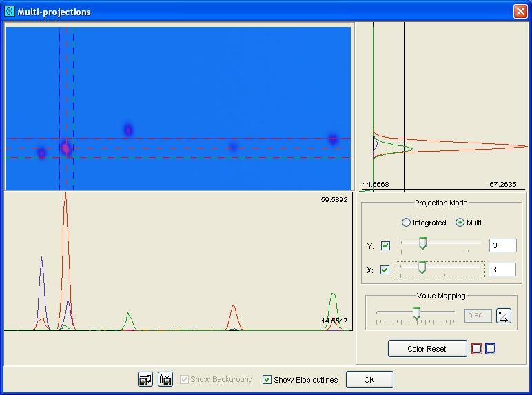Close the Multi-projections window
Screen dimensions: 532x395
(x=520, y=12)
